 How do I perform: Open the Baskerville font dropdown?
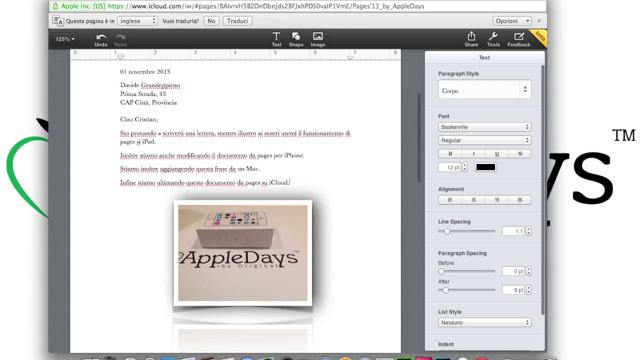(484, 127)
